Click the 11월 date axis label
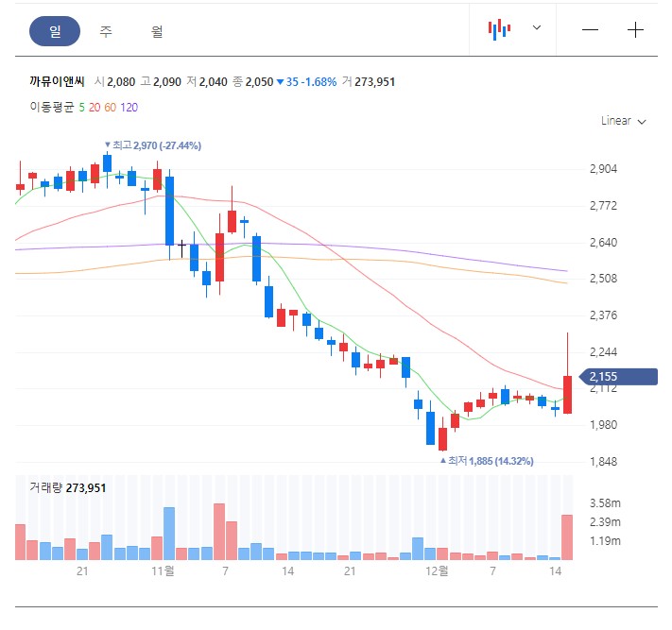Image resolution: width=672 pixels, height=630 pixels. coord(163,570)
